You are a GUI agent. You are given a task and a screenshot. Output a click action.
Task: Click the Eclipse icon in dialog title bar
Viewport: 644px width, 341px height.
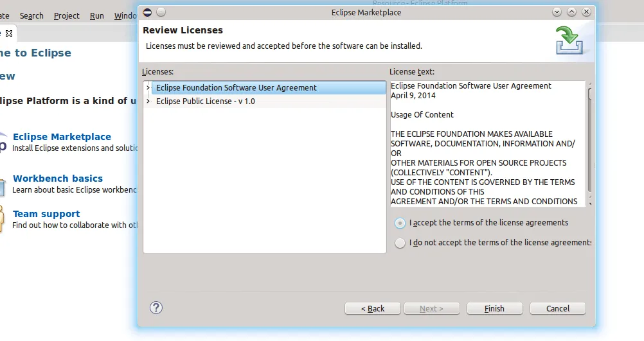(x=147, y=12)
